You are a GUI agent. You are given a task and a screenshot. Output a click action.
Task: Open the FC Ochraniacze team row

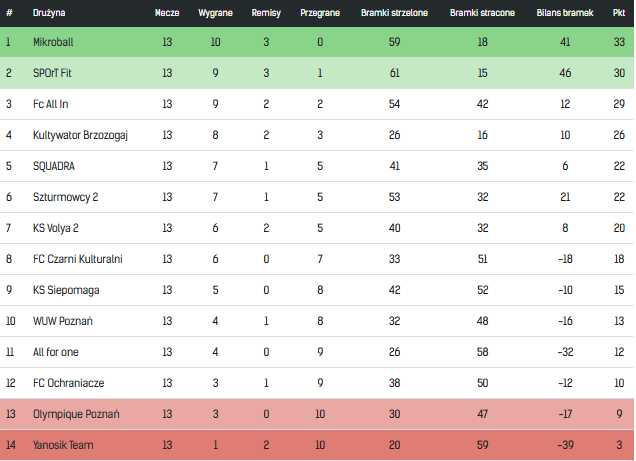(x=317, y=383)
